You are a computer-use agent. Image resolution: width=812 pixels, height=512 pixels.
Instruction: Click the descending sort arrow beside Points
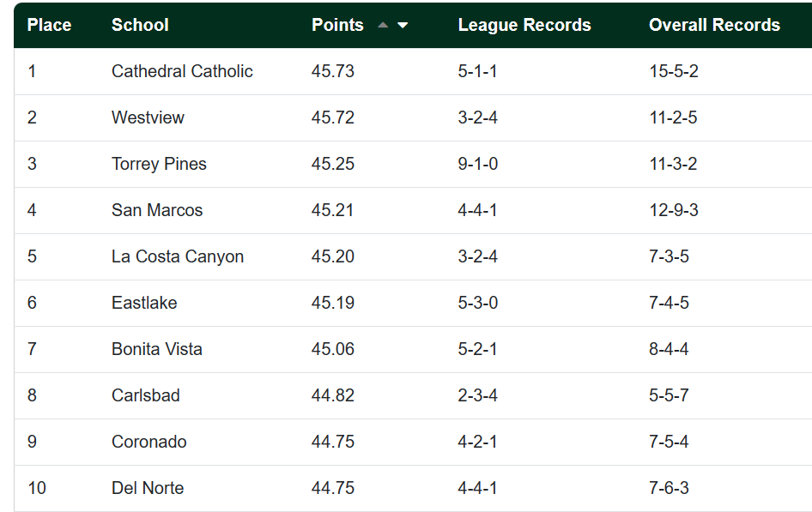coord(403,26)
